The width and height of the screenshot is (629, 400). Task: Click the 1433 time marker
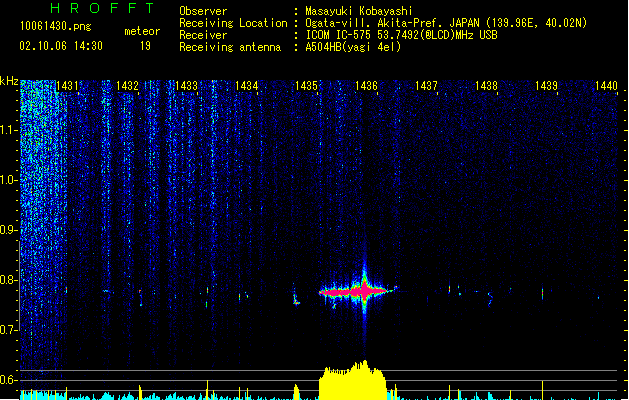coord(187,86)
